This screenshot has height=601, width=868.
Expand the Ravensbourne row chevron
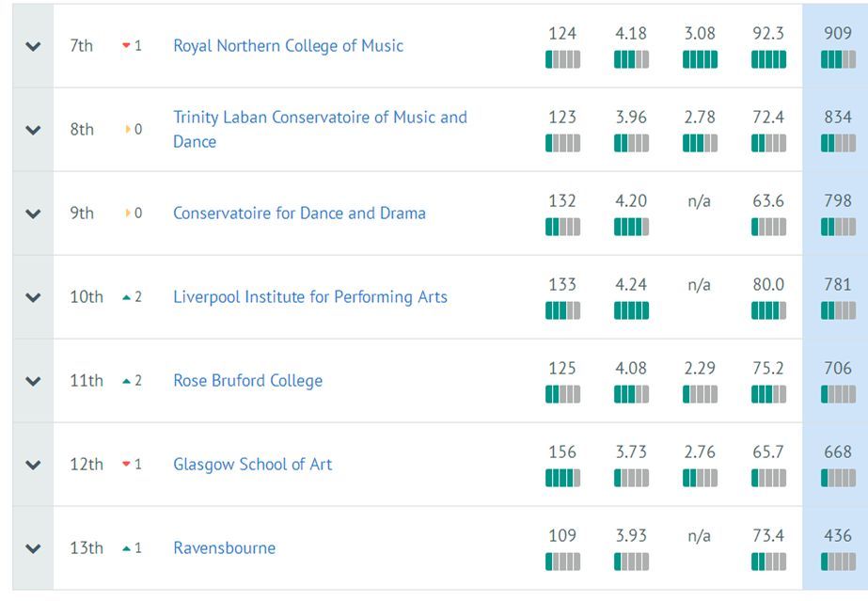[x=33, y=548]
